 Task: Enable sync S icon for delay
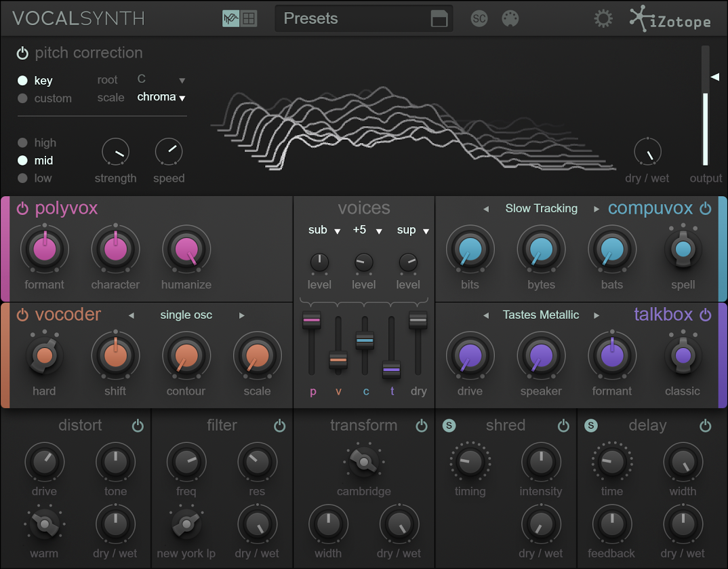(591, 425)
